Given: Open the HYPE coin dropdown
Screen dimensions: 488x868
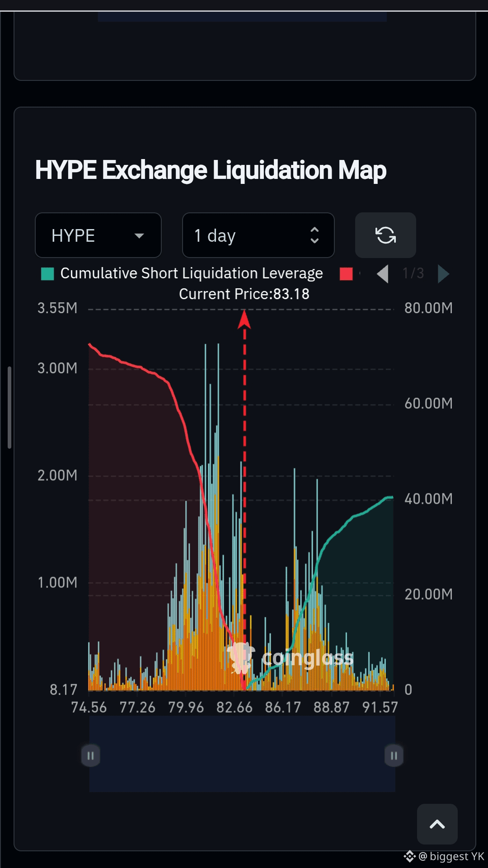Looking at the screenshot, I should click(x=98, y=235).
